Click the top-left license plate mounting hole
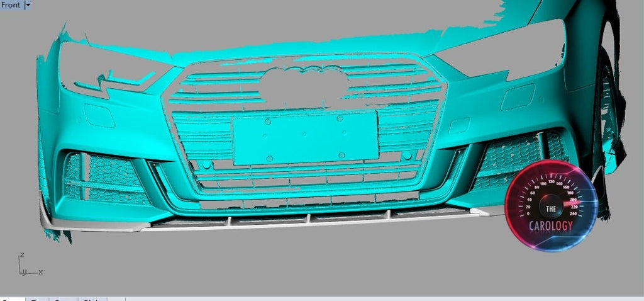 (x=268, y=122)
